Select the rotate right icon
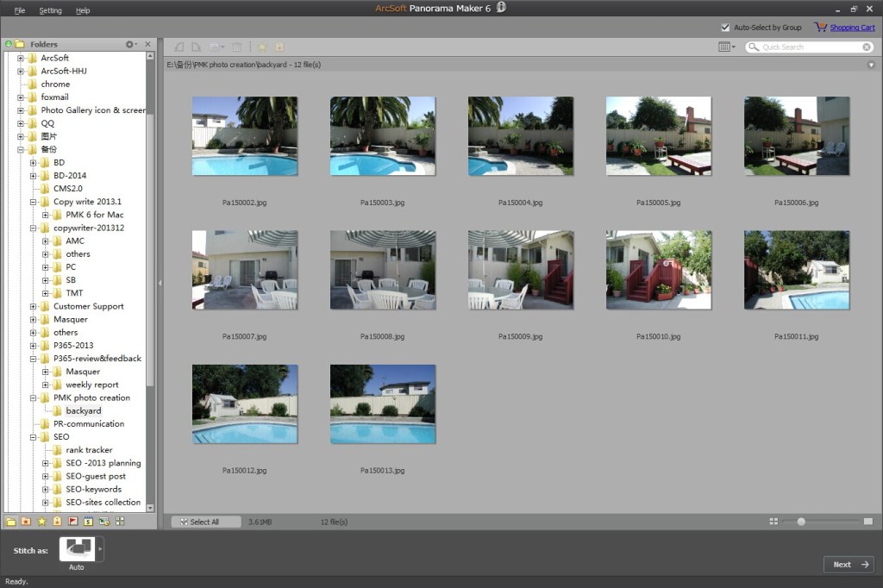The image size is (883, 588). [x=197, y=47]
